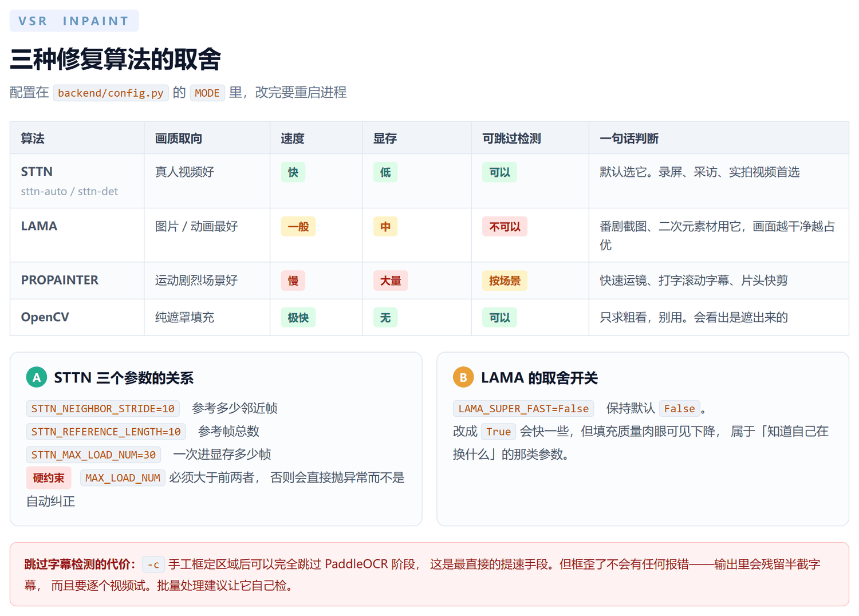This screenshot has width=859, height=616.
Task: Click the green A badge icon
Action: pos(37,377)
